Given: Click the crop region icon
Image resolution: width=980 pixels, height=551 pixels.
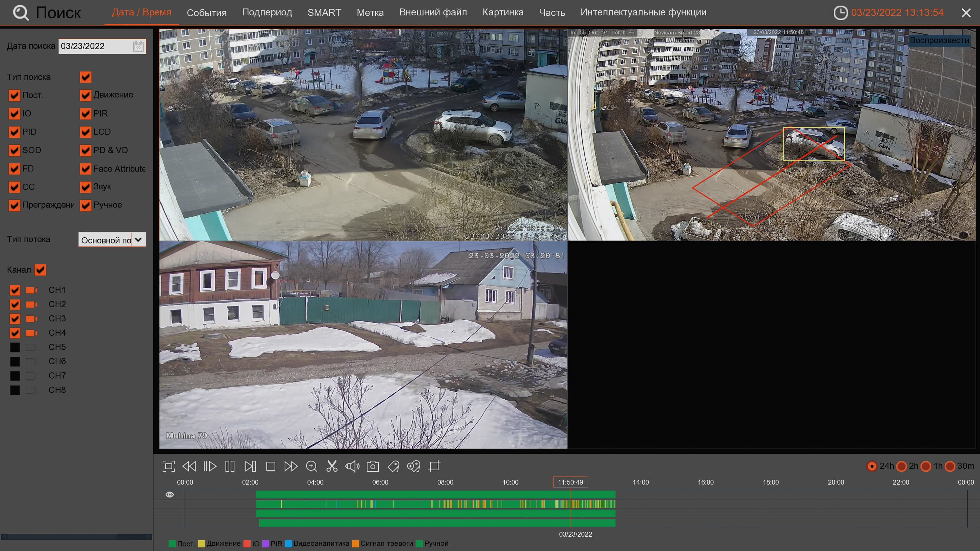Looking at the screenshot, I should click(x=434, y=466).
